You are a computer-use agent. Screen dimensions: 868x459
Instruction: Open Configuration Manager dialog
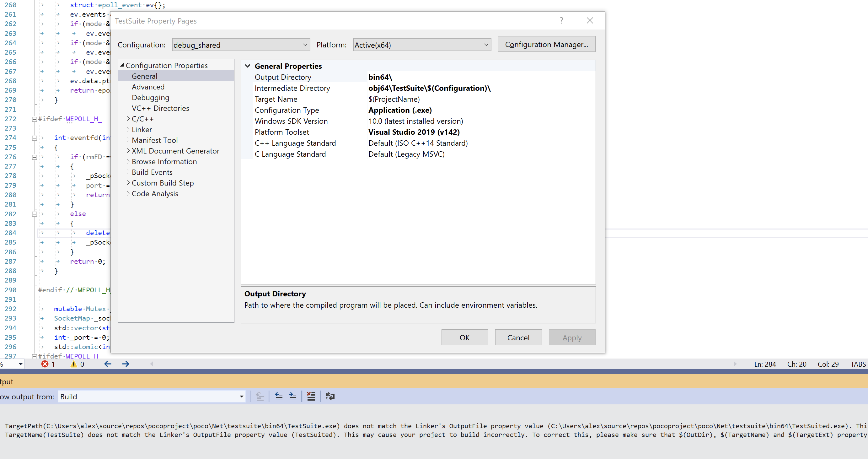click(x=546, y=45)
